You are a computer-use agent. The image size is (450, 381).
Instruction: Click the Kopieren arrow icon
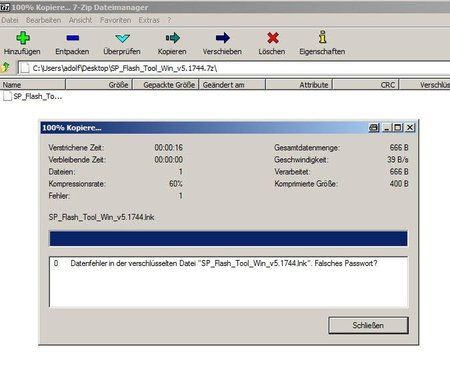click(x=173, y=38)
